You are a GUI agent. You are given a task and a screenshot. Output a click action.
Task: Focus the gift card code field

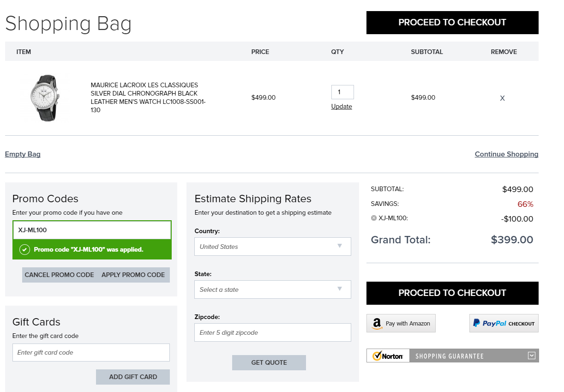point(91,352)
